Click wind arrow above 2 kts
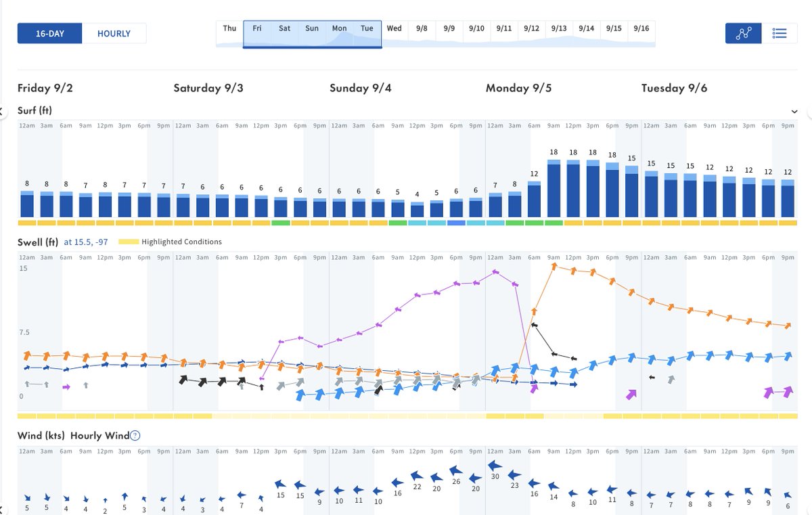The height and width of the screenshot is (515, 812). click(x=105, y=500)
